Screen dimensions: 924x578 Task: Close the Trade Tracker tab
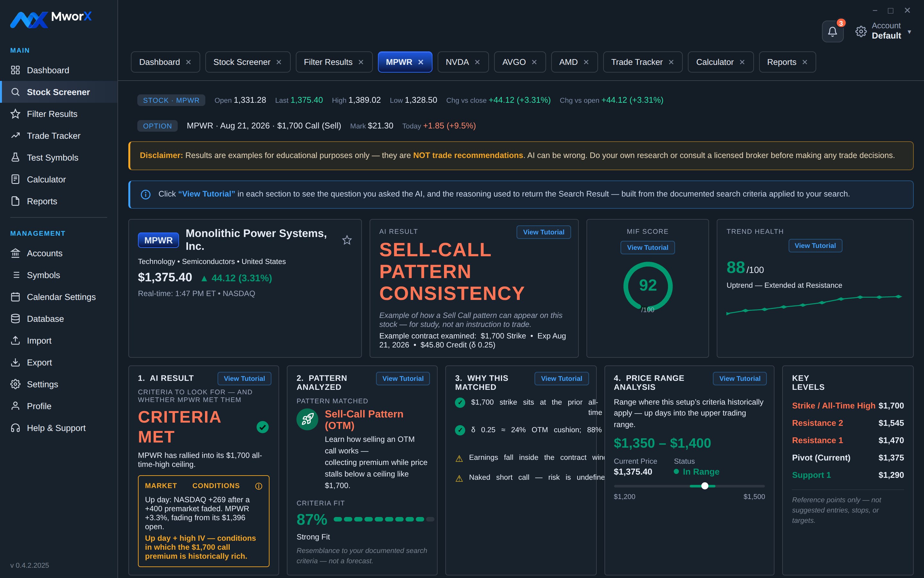click(x=671, y=62)
